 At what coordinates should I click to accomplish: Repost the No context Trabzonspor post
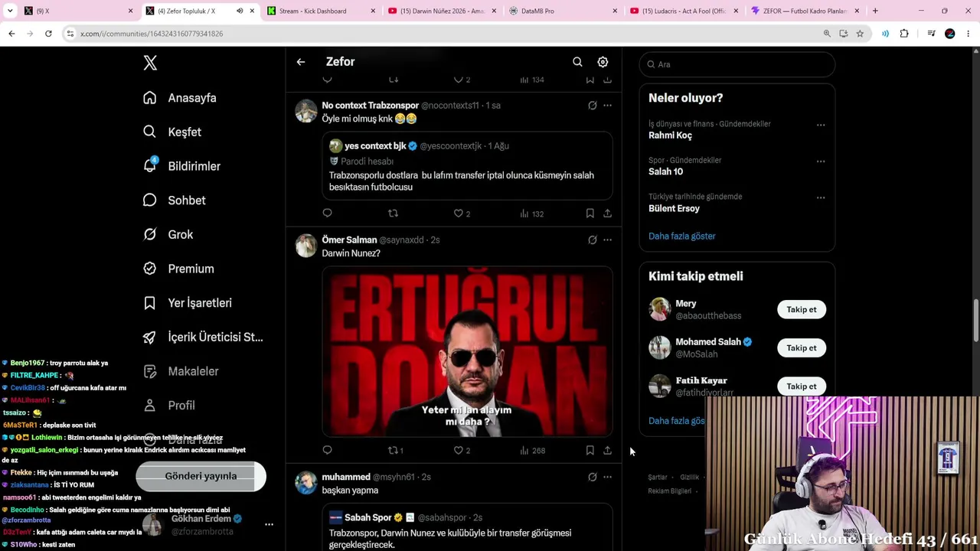point(393,214)
